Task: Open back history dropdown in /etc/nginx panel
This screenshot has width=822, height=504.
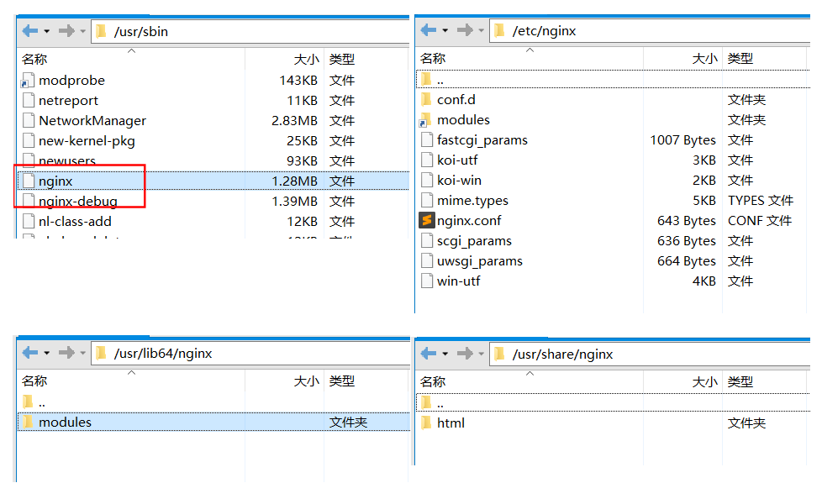Action: coord(445,30)
